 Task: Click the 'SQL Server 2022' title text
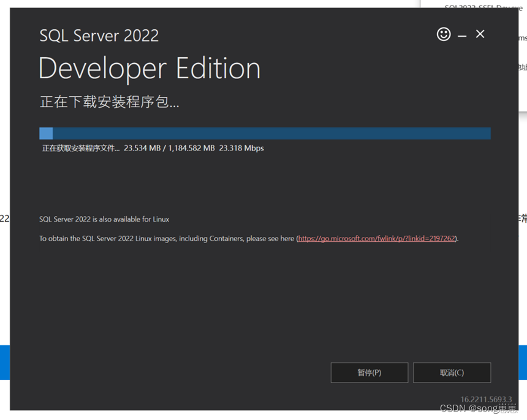(x=99, y=36)
